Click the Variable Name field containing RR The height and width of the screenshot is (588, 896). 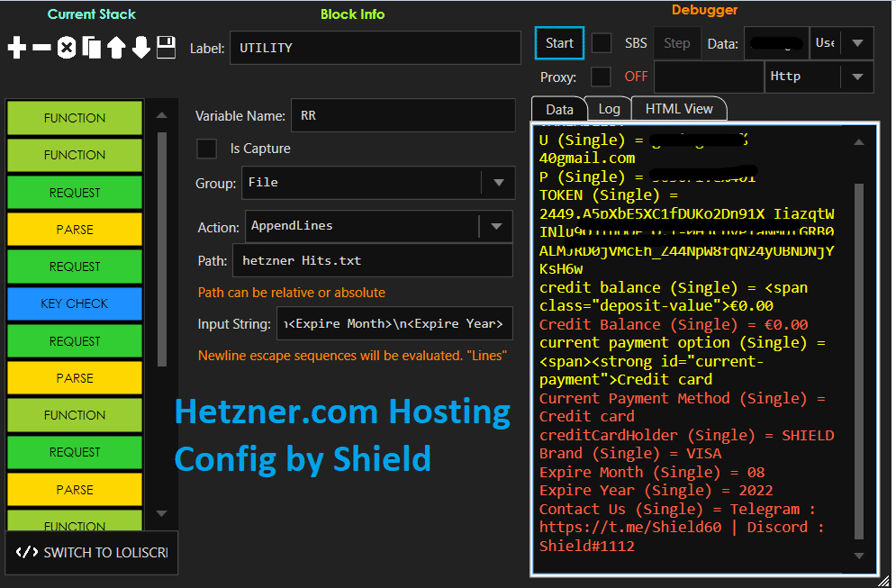(x=403, y=115)
